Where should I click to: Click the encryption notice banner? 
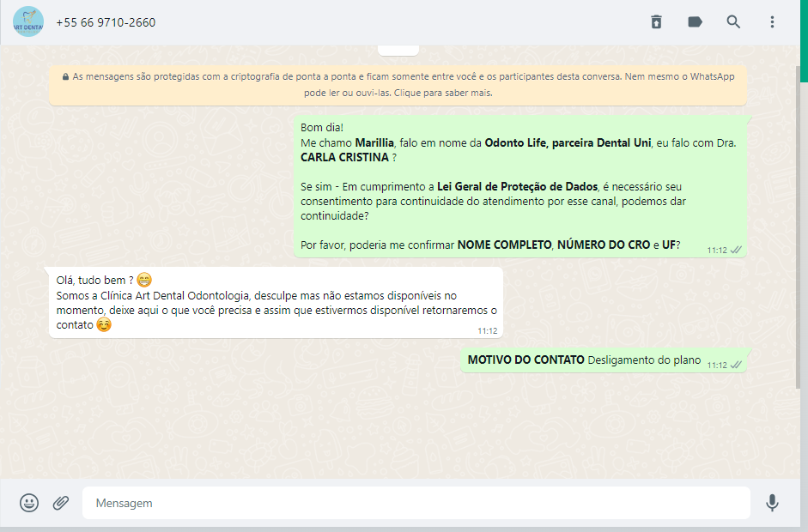coord(398,85)
